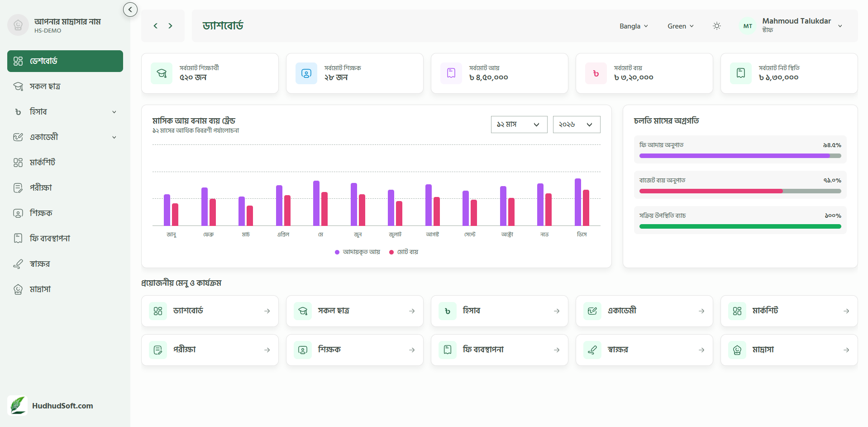Open the ফি ব্যবস্থাপনা quick menu card

click(500, 350)
